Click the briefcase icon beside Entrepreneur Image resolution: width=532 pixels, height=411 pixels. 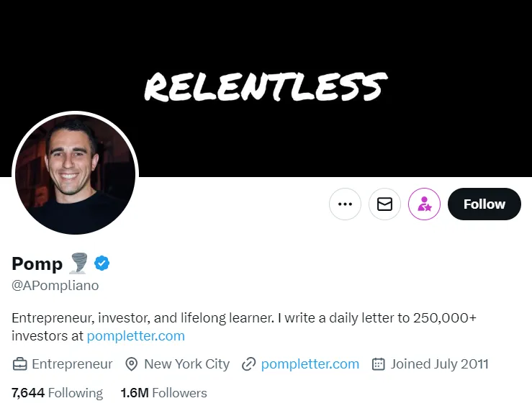[19, 364]
